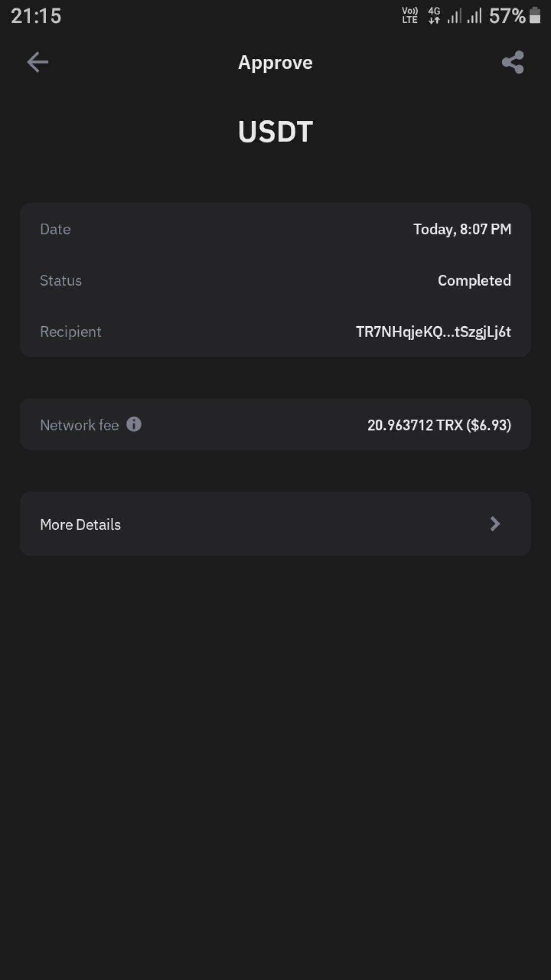
Task: Tap the 21:15 clock in status bar
Action: pos(36,16)
